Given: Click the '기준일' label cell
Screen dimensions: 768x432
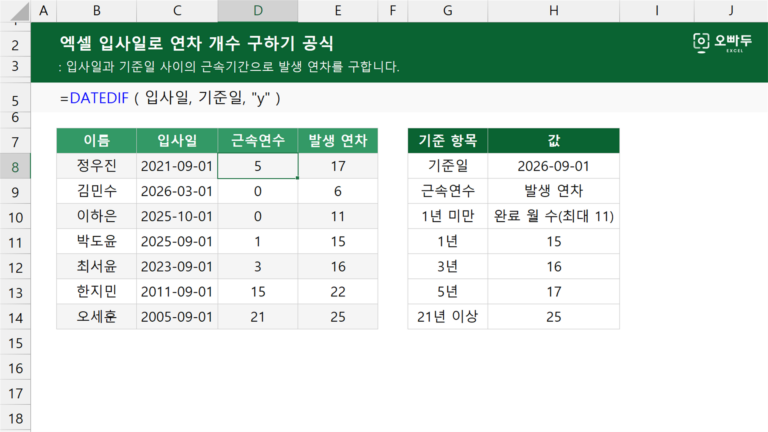Looking at the screenshot, I should pyautogui.click(x=448, y=166).
